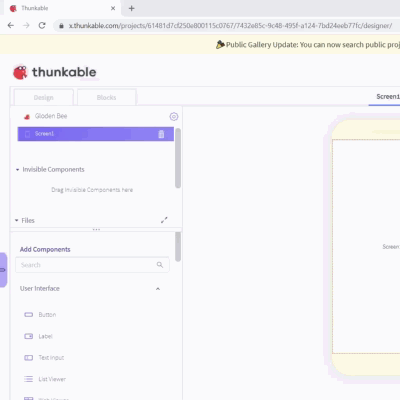Open a new browser tab

[x=132, y=8]
